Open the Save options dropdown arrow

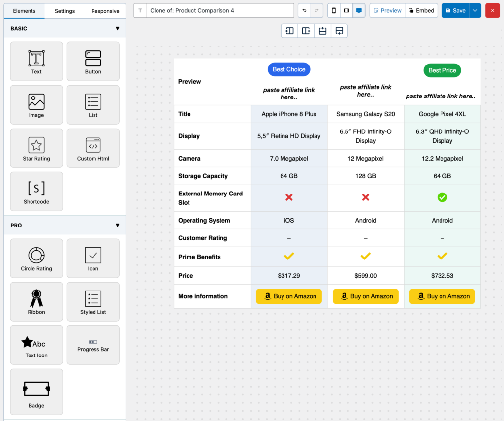click(475, 10)
